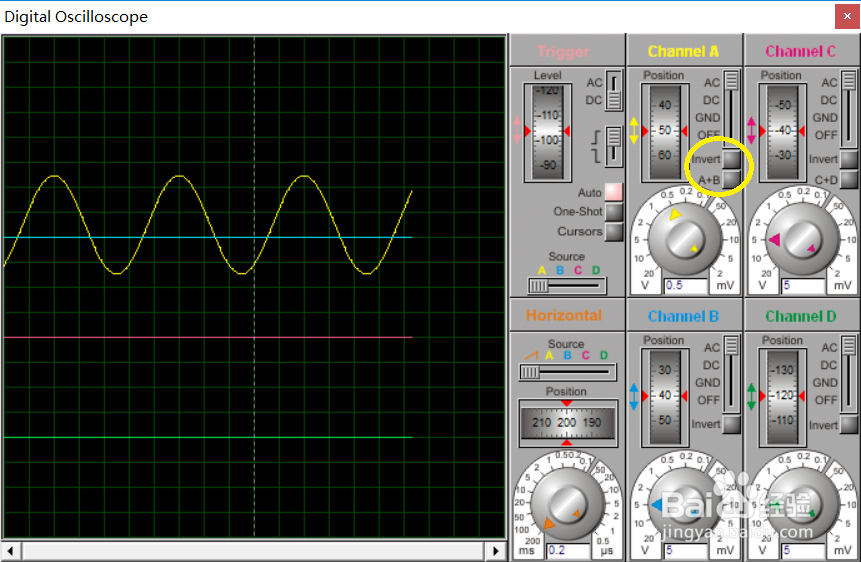
Task: Click the Channel B Position thumbwheel
Action: coord(665,397)
